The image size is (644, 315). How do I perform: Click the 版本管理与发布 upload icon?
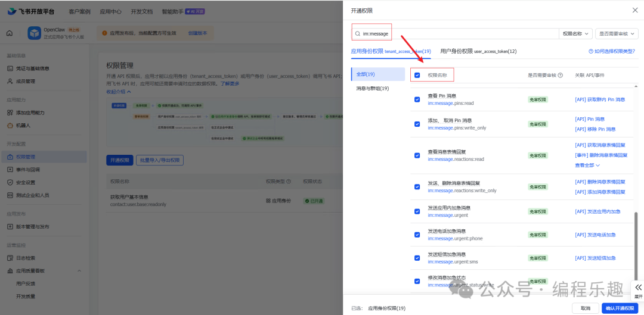[x=10, y=226]
